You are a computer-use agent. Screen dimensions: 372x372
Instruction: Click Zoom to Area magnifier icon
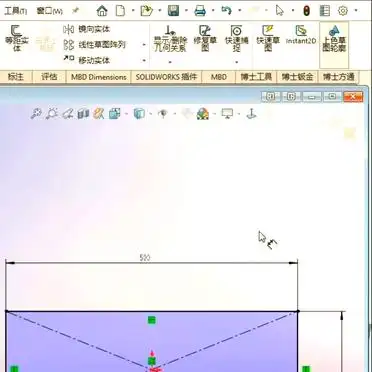tap(52, 114)
